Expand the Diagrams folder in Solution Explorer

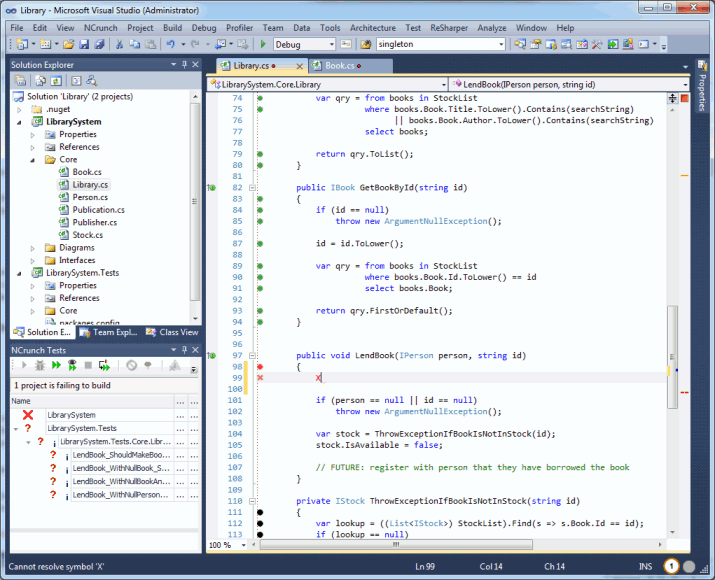(x=35, y=248)
